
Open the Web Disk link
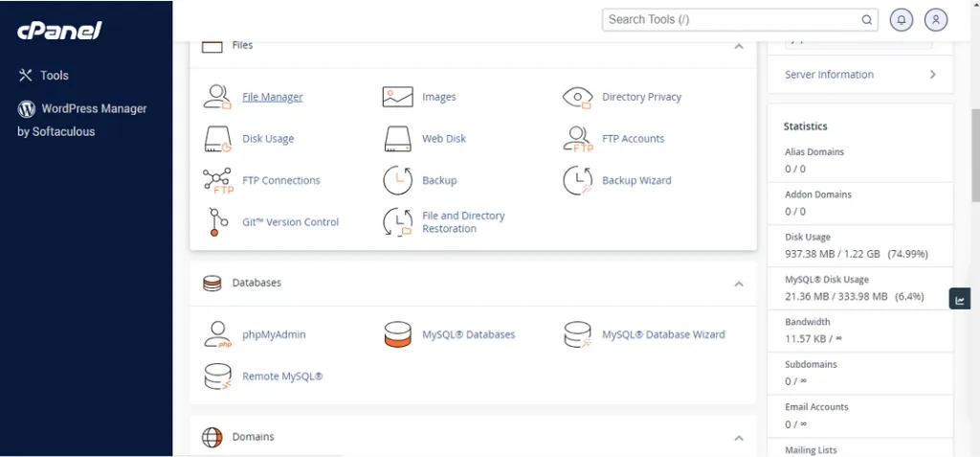coord(444,139)
